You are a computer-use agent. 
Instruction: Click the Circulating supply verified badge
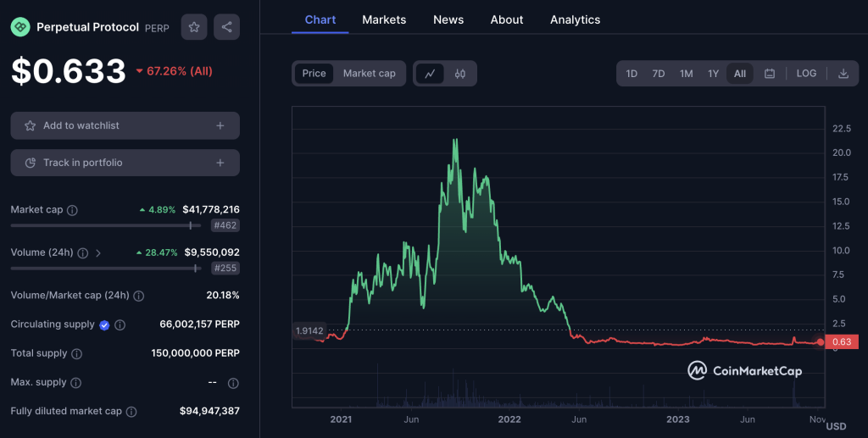click(x=104, y=325)
